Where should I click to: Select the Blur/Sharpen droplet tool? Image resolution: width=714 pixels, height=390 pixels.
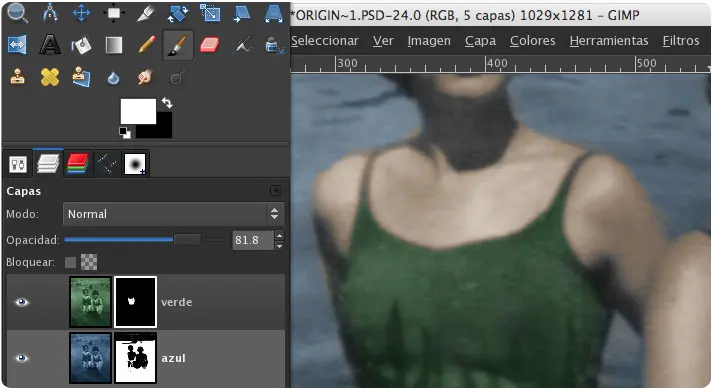(x=113, y=78)
